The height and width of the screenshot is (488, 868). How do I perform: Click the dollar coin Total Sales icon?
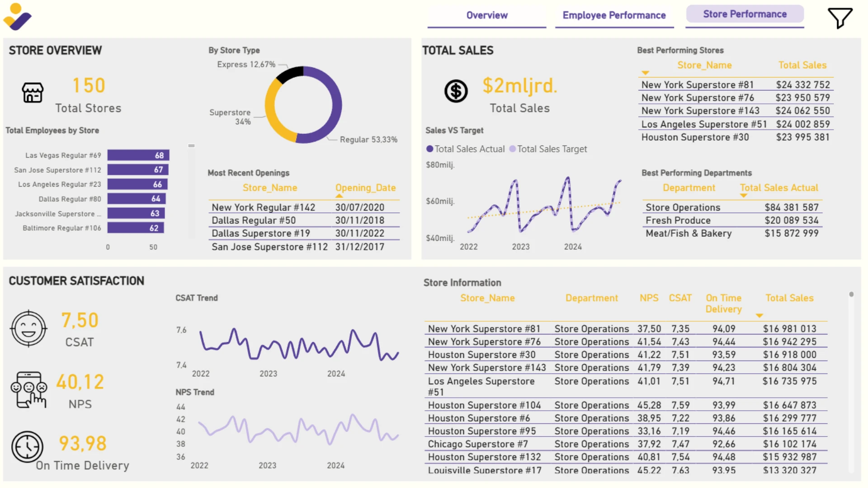pos(456,91)
